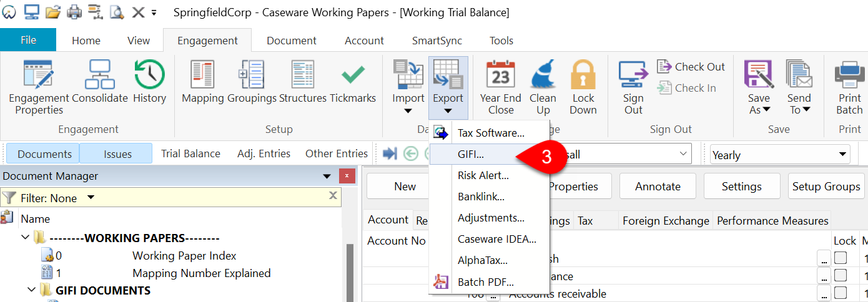Open the Export dropdown button
Screen dimensions: 868x302
tap(448, 88)
